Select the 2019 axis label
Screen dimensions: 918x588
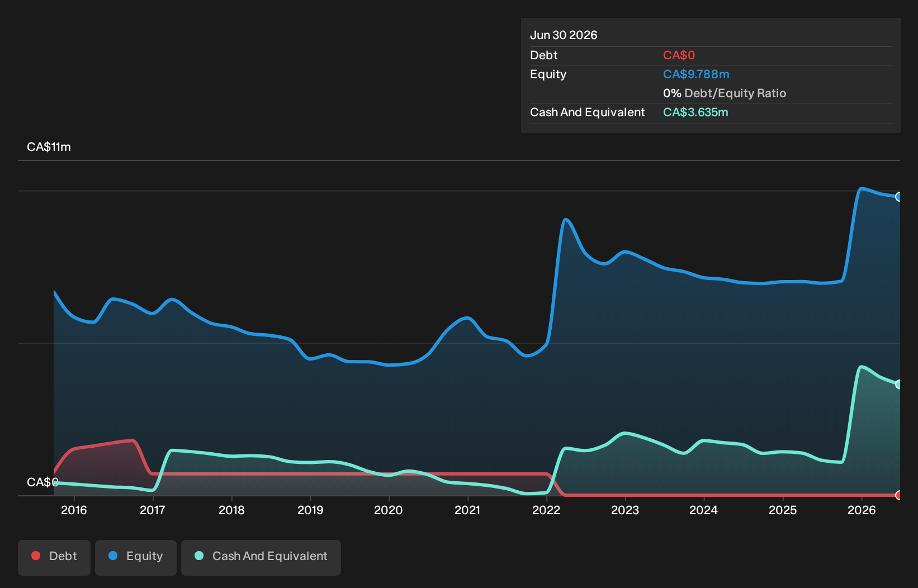[x=310, y=510]
